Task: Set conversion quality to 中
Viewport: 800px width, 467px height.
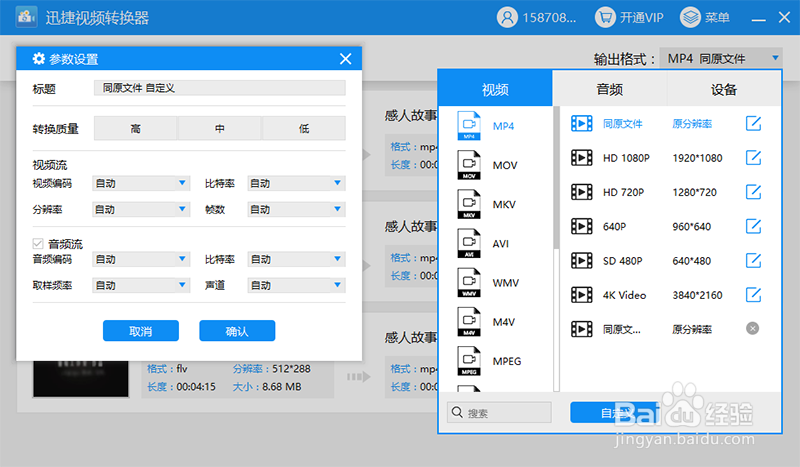Action: 219,128
